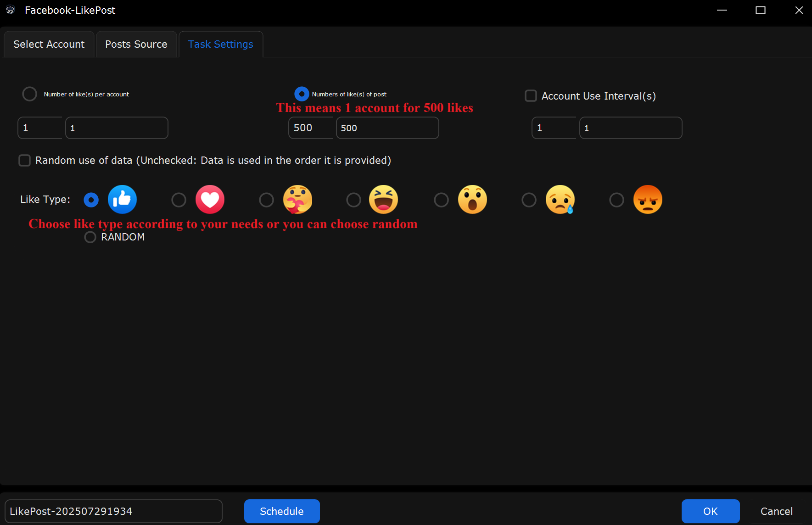
Task: Click Account Use Interval maximum field
Action: click(631, 128)
